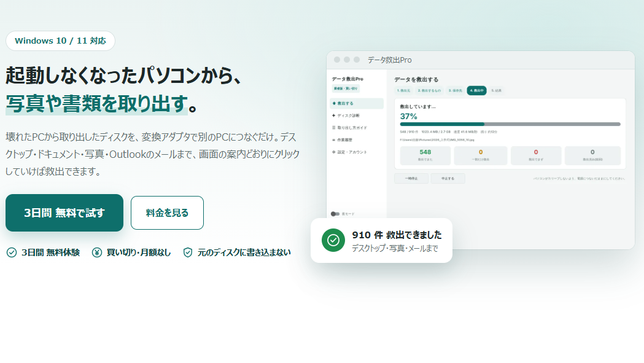Switch to the 1. 救出元 step tab

tap(403, 90)
